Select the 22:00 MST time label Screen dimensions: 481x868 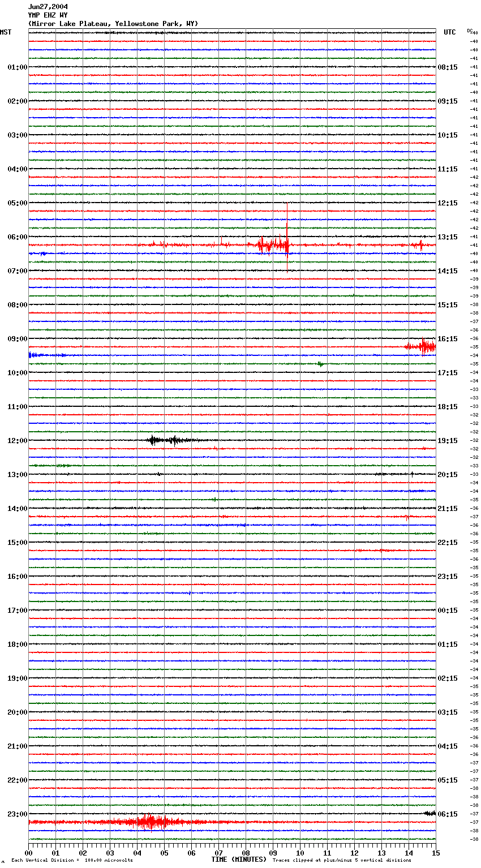18,780
